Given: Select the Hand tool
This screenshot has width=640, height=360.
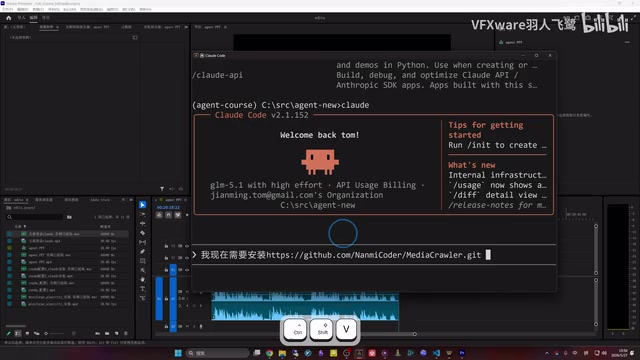Looking at the screenshot, I should point(142,280).
